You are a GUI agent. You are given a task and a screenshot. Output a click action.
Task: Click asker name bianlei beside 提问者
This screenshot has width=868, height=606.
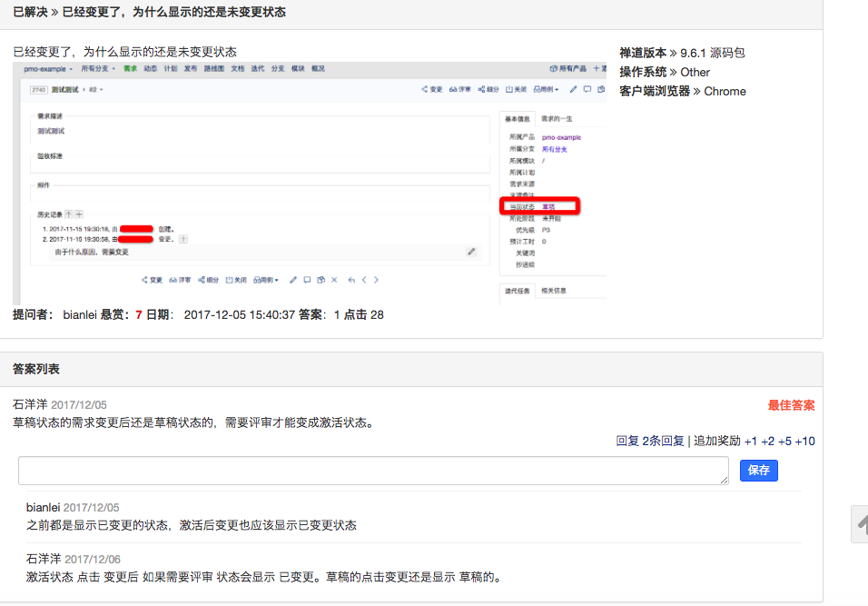tap(80, 314)
